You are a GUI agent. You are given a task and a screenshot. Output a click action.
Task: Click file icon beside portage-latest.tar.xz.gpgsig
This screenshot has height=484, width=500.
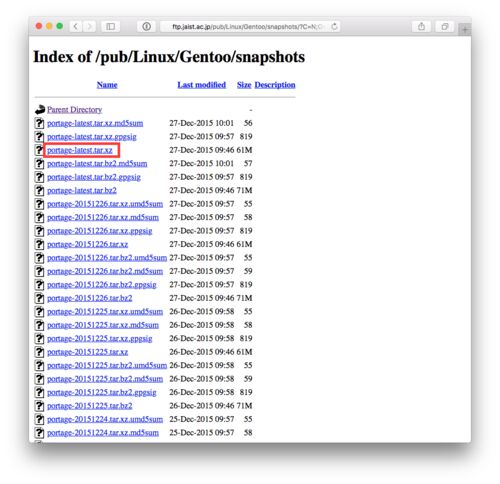(x=39, y=137)
